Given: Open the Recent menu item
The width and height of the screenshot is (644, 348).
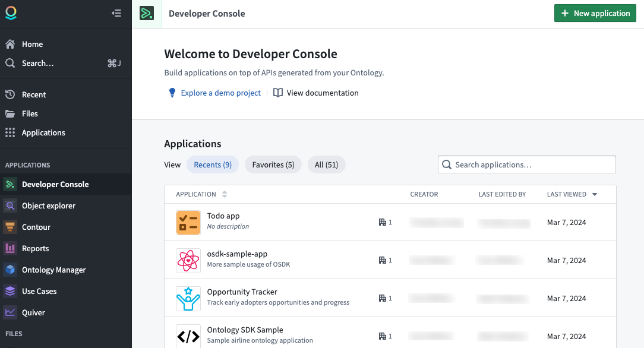Looking at the screenshot, I should 34,94.
